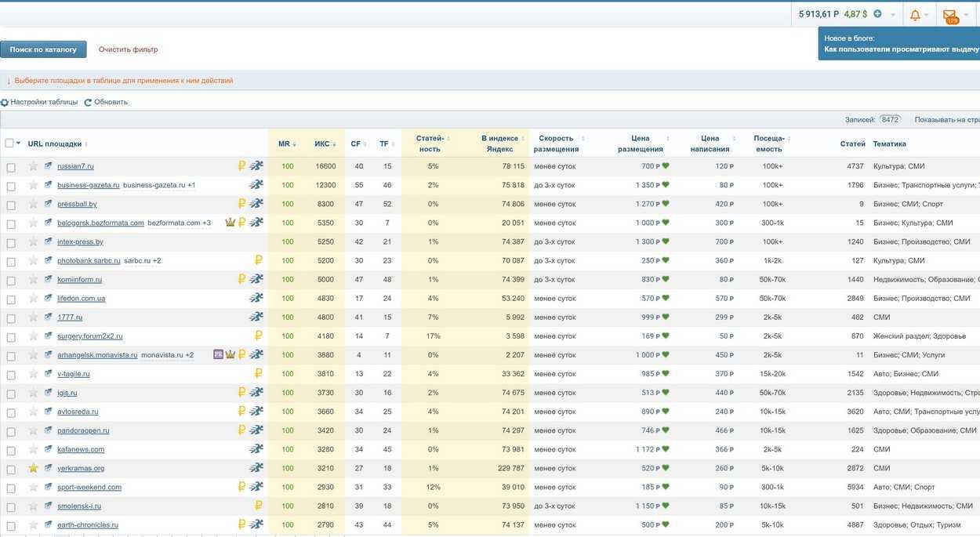Expand the account balance dropdown arrow
This screenshot has height=537, width=980.
(893, 15)
